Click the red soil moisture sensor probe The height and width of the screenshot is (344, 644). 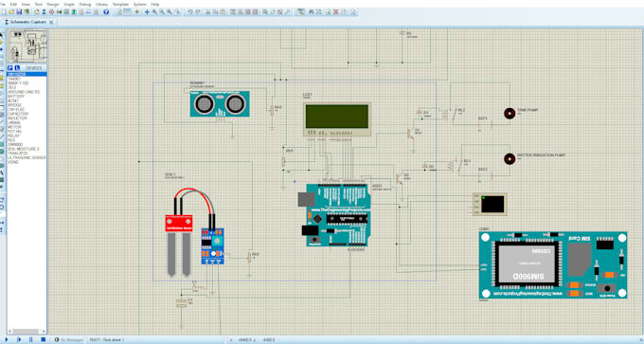[179, 244]
